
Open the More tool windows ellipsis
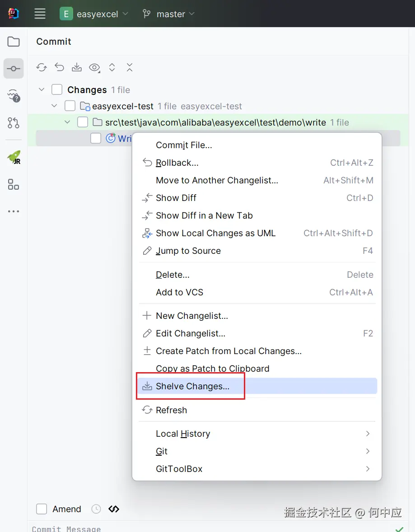click(x=14, y=211)
